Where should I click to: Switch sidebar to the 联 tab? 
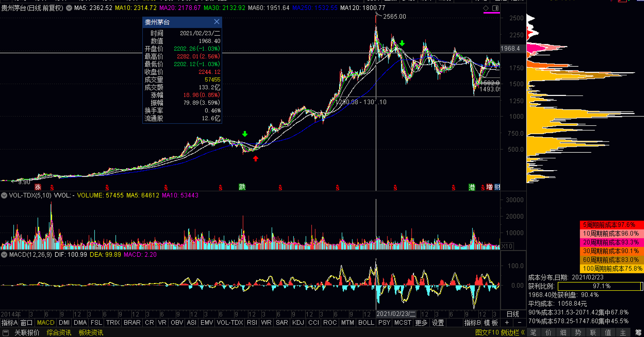coord(593,333)
